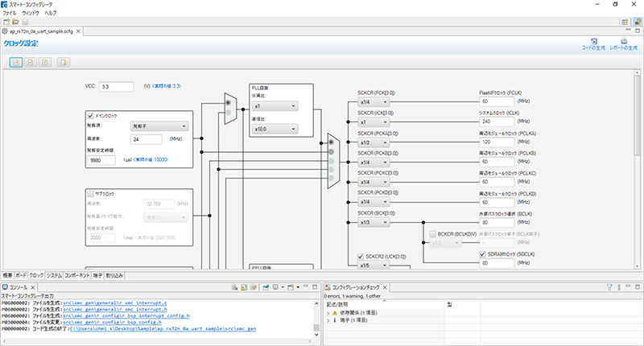Screen dimensions: 644x346
Task: Switch to the コンポーネント tab
Action: 76,275
